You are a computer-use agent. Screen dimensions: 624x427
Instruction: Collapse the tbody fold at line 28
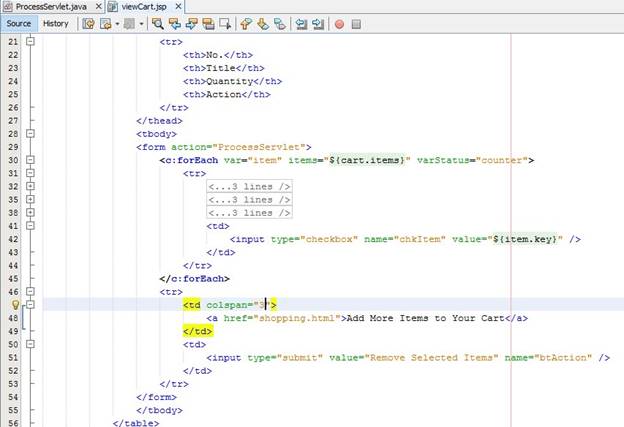(x=30, y=133)
